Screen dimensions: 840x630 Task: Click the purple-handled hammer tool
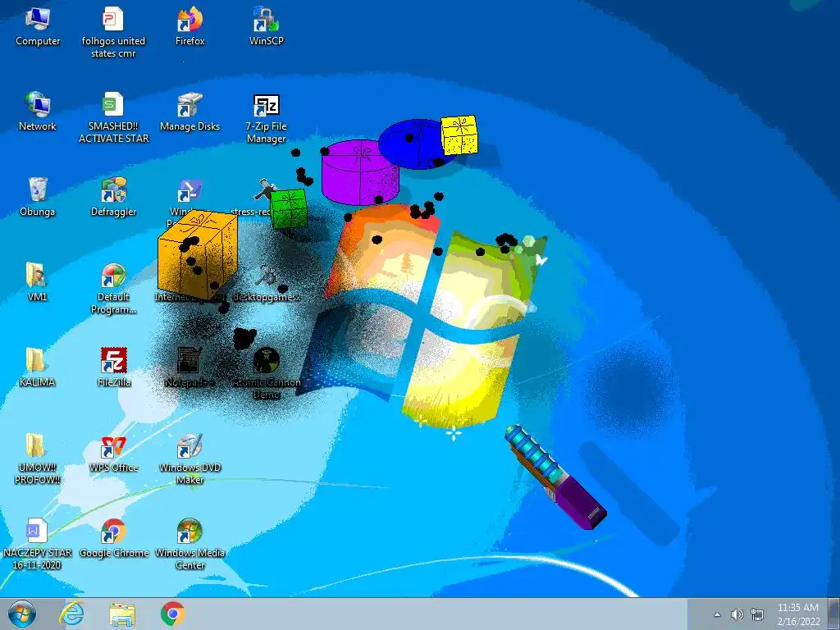[x=555, y=477]
